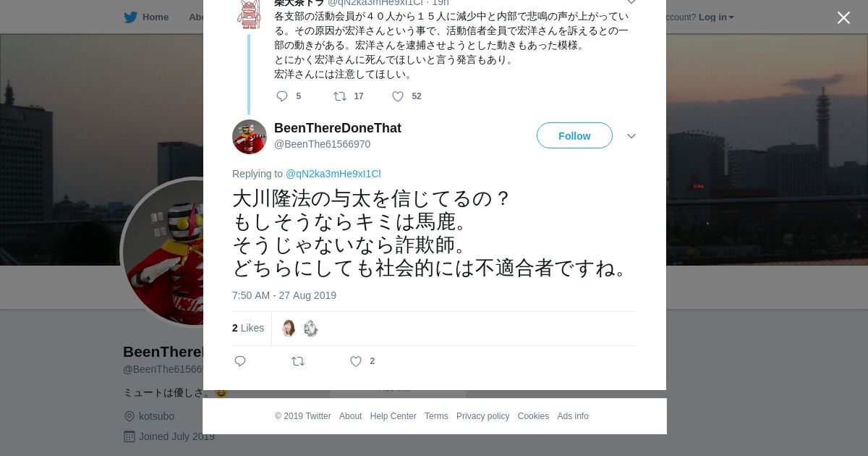Open the @qN2ka3mHe9xl1Cl mention link
This screenshot has height=456, width=868.
[x=333, y=174]
